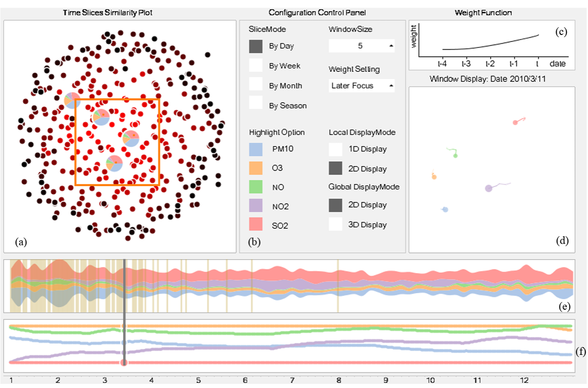Select the red SO2 dot in Window Display

(x=516, y=122)
